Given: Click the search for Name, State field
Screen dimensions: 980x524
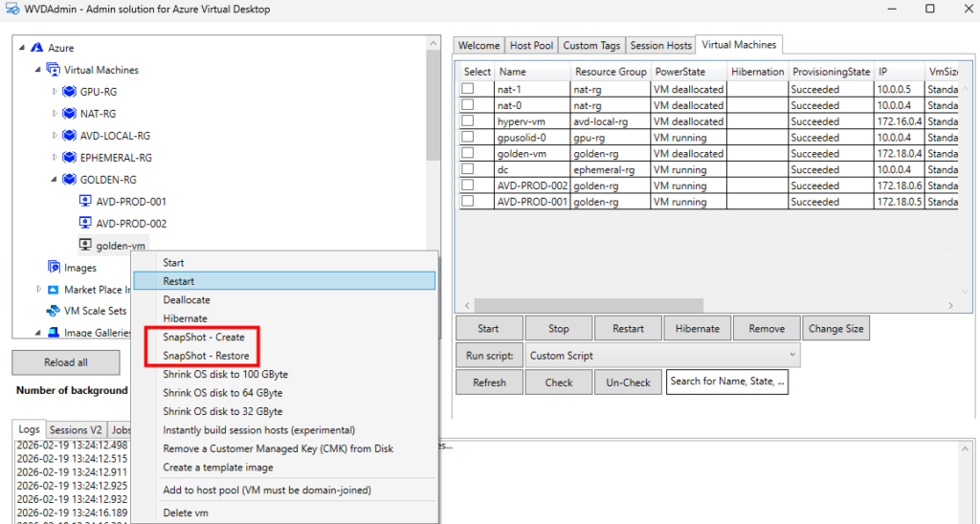Looking at the screenshot, I should point(726,382).
